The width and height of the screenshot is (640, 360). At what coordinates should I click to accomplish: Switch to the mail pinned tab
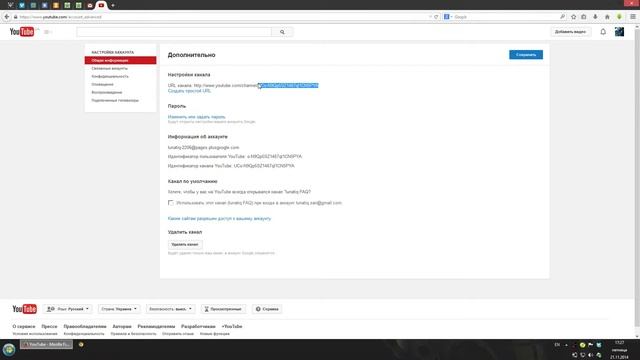click(x=90, y=5)
